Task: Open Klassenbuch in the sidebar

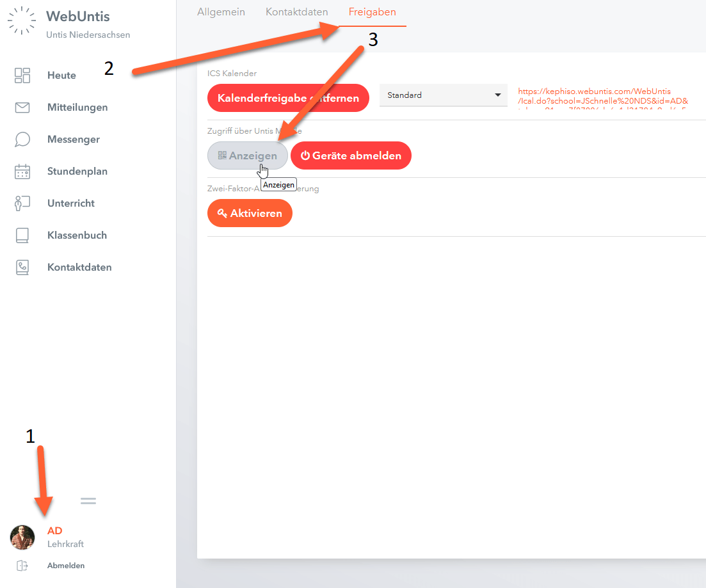Action: (77, 235)
